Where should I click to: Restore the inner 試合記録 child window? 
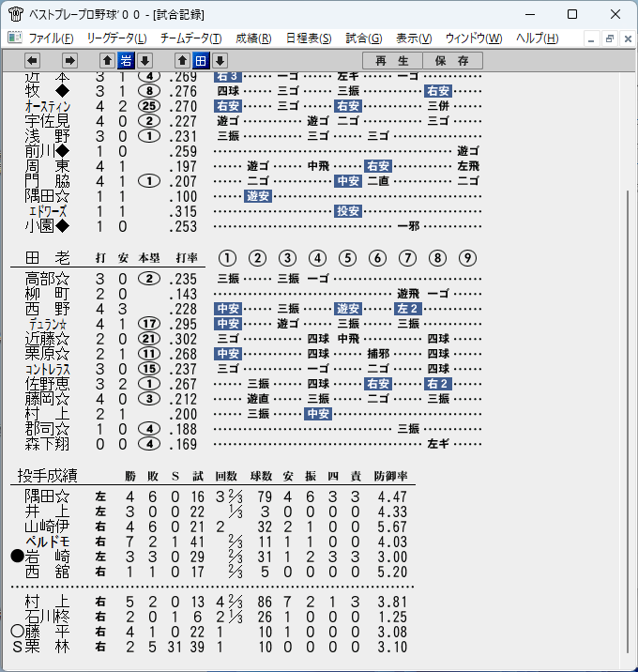coord(610,39)
